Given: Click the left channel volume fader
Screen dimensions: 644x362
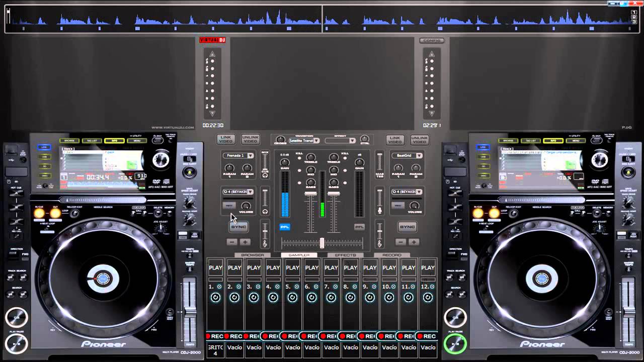Looking at the screenshot, I should 310,194.
